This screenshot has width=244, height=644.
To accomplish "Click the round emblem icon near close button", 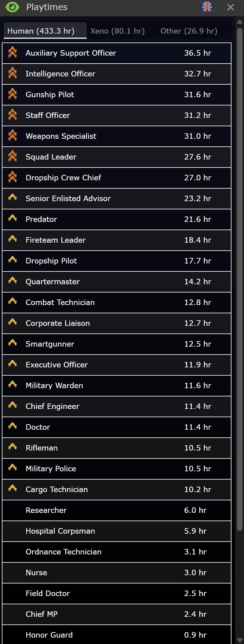I will (x=207, y=7).
